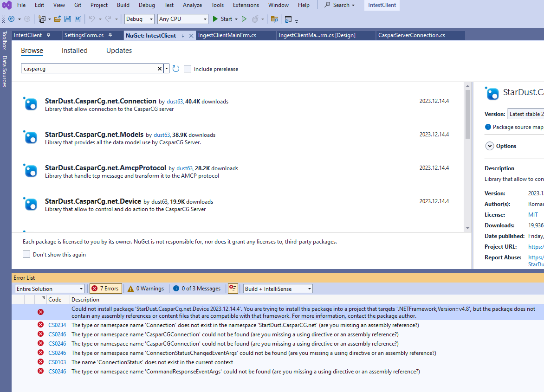This screenshot has width=544, height=392.
Task: Sort errors by the Code column header
Action: tap(55, 300)
